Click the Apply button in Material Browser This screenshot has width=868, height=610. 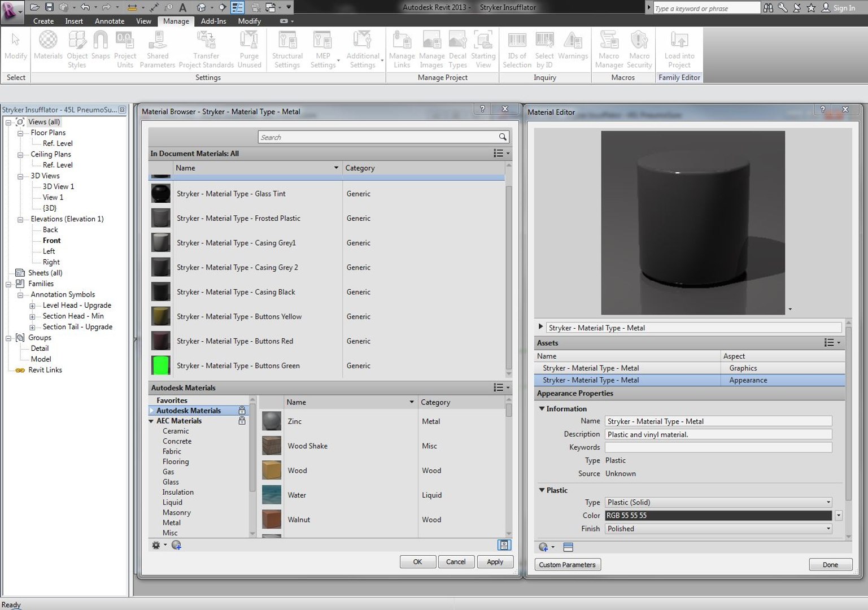tap(495, 562)
